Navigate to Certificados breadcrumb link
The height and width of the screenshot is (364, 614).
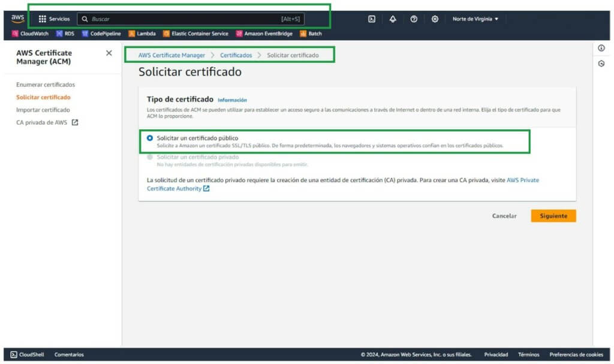click(x=236, y=55)
